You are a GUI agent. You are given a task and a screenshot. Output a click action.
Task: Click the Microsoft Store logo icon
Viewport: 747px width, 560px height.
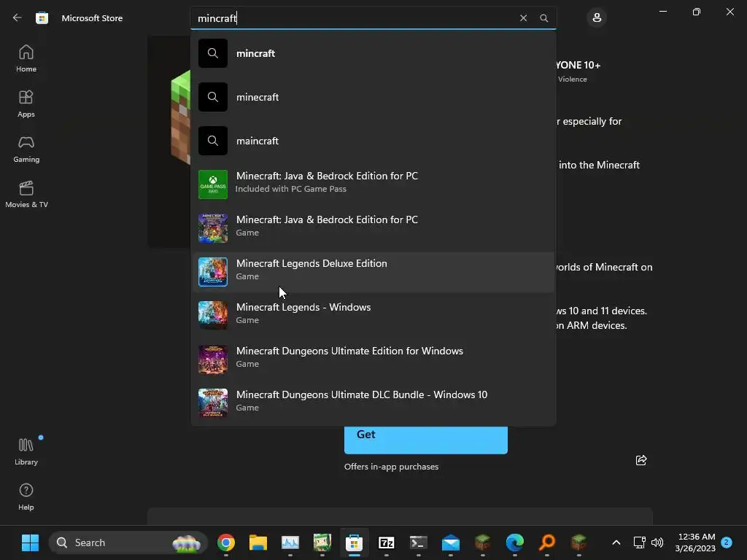[x=42, y=18]
